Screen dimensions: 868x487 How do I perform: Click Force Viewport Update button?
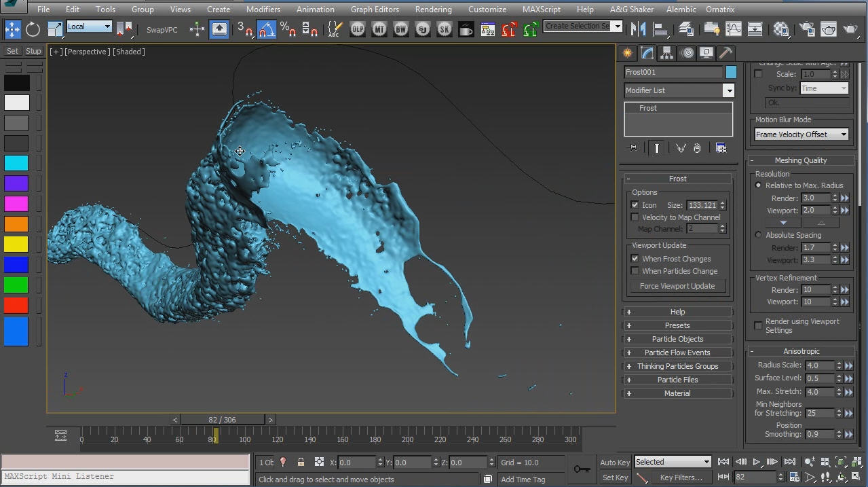tap(677, 286)
